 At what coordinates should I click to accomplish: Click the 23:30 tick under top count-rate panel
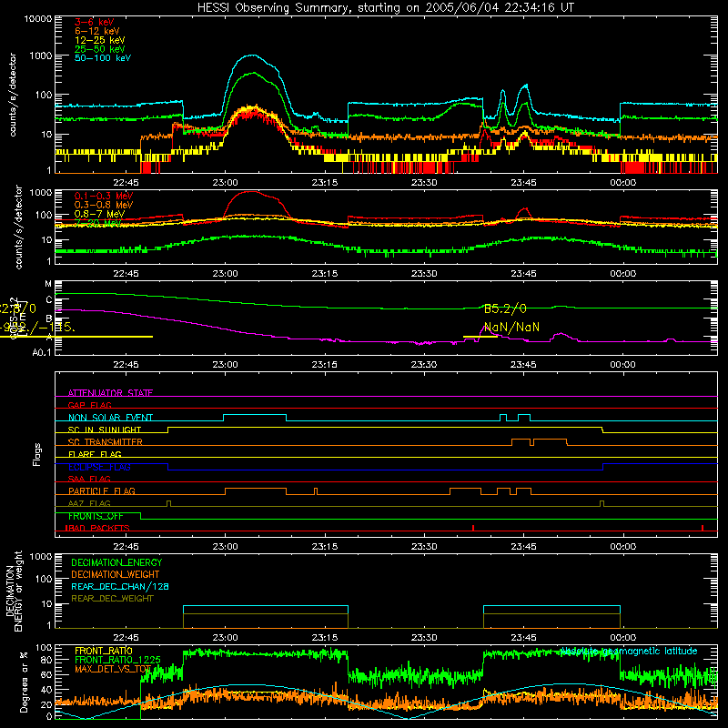tap(424, 183)
